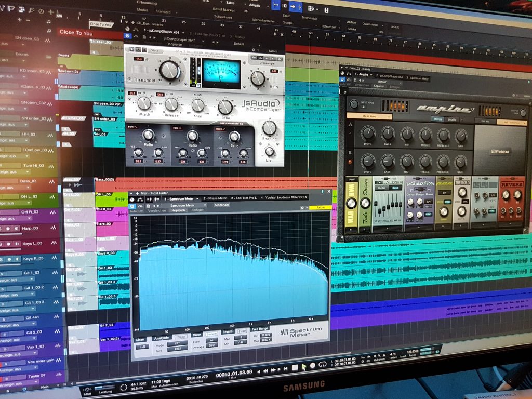The width and height of the screenshot is (532, 399).
Task: Hit the round record button in transport
Action: click(313, 365)
